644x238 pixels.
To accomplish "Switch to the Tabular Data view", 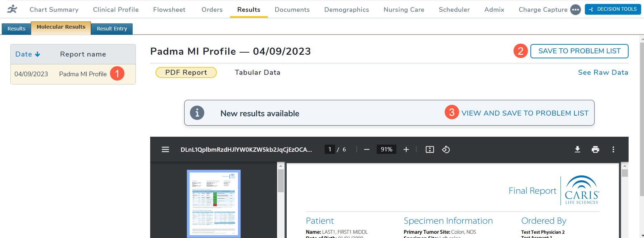I will click(257, 72).
